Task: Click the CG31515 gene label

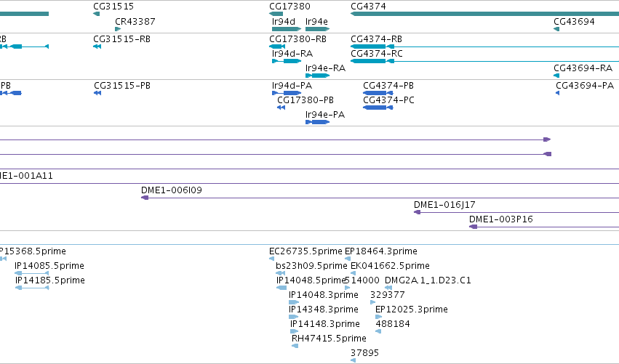Action: click(113, 7)
